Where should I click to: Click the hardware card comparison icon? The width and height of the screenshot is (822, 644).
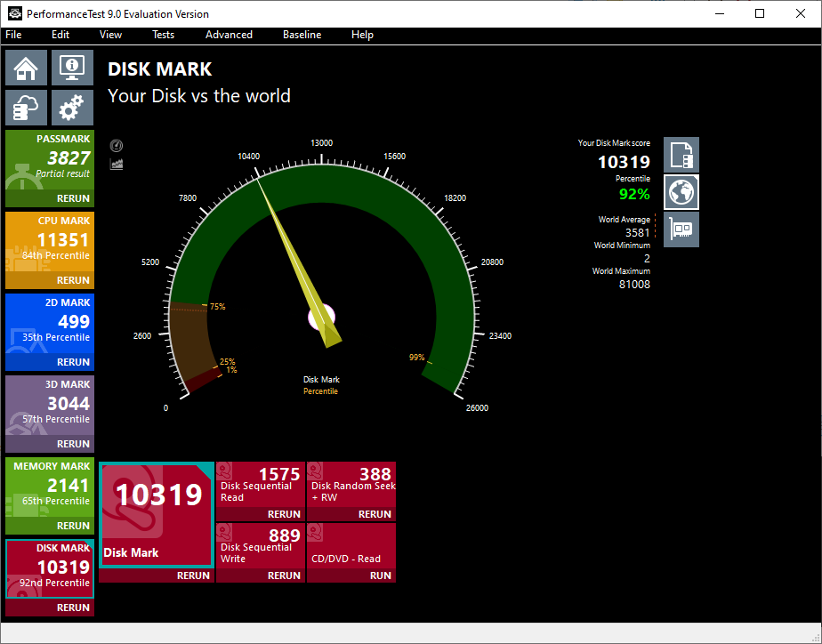[681, 229]
